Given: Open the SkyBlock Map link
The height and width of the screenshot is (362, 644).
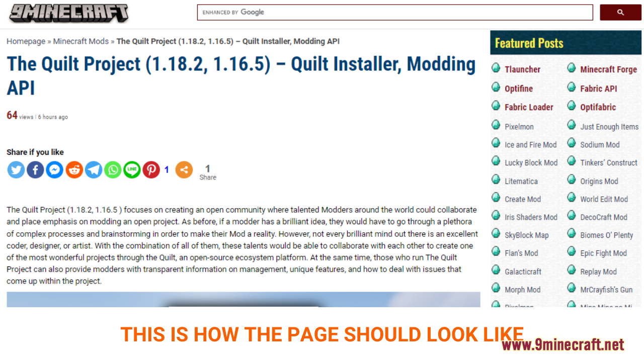Looking at the screenshot, I should pyautogui.click(x=527, y=235).
